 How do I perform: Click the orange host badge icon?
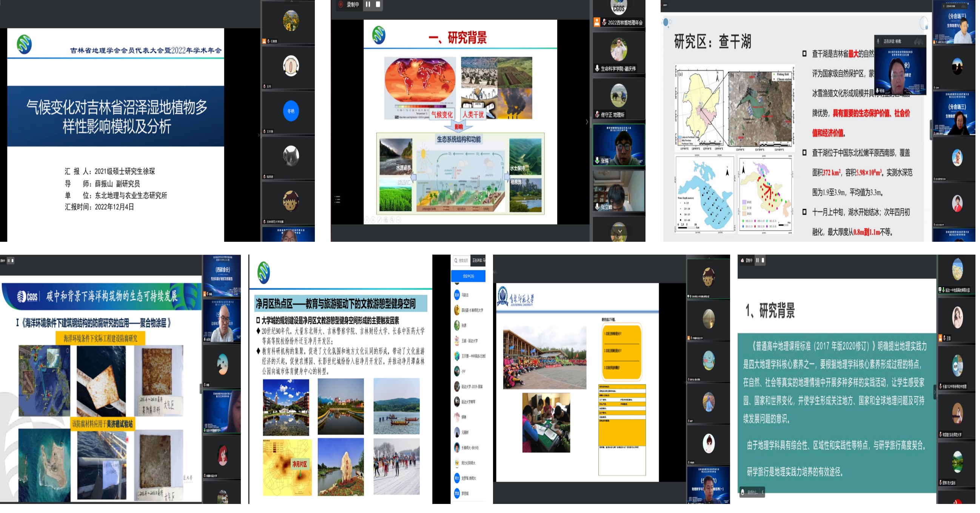pyautogui.click(x=597, y=22)
